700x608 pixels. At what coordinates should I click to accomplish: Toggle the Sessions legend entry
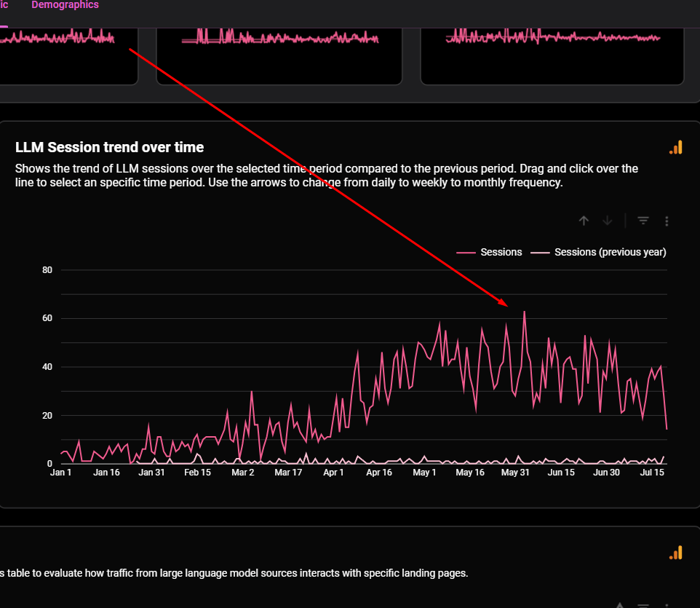(489, 252)
